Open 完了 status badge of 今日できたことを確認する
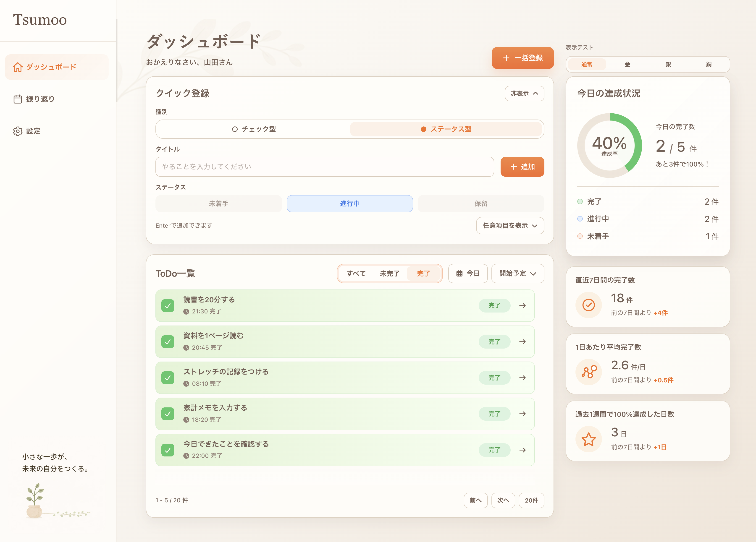 tap(494, 450)
